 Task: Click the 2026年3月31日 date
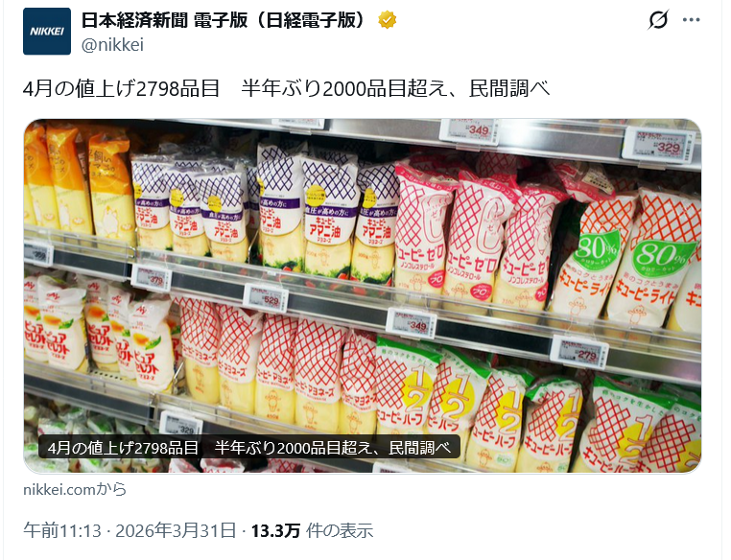coord(176,530)
